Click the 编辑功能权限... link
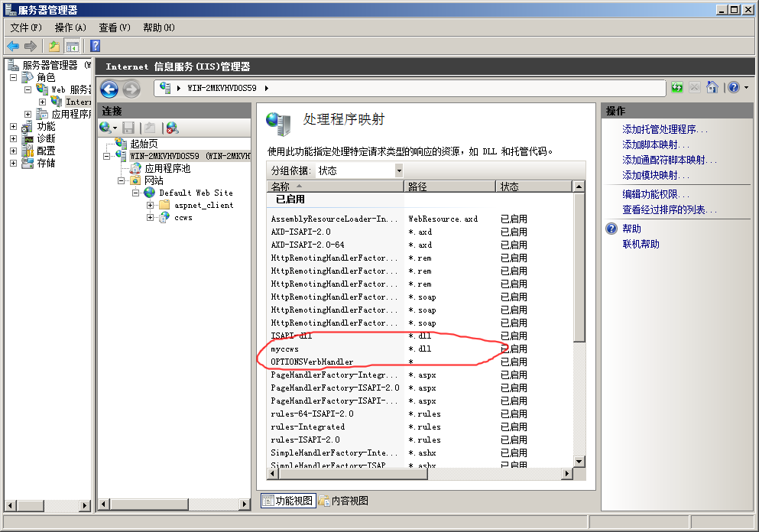The image size is (759, 532). click(x=656, y=194)
